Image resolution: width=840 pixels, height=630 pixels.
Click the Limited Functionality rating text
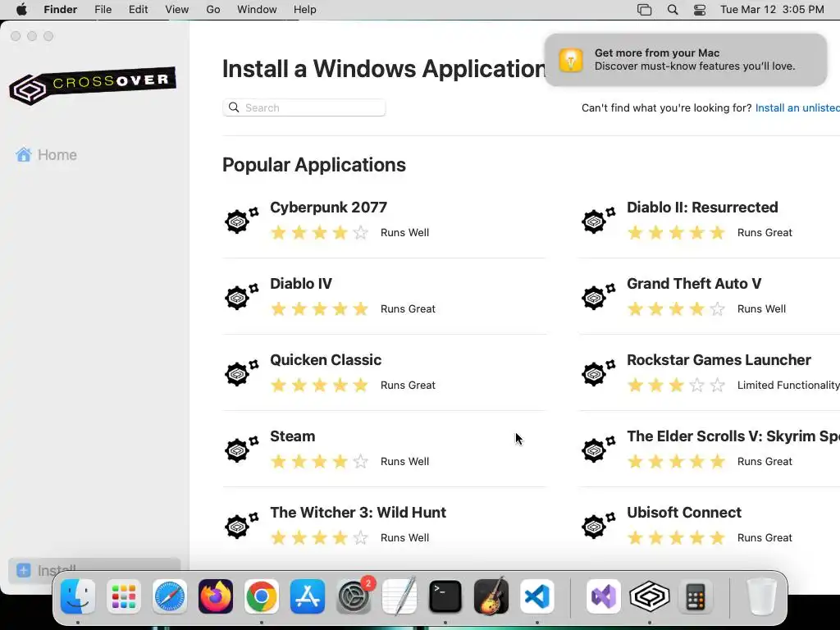pos(788,386)
